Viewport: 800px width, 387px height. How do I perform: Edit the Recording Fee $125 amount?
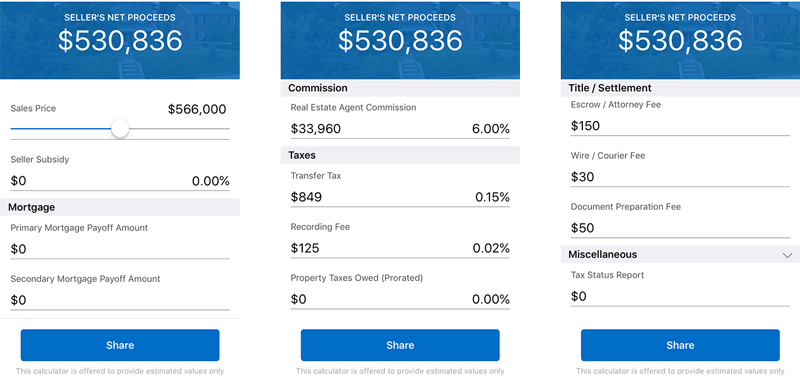(305, 248)
